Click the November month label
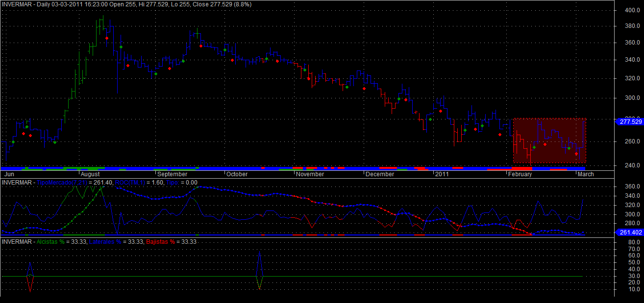This screenshot has height=303, width=644. tap(310, 174)
